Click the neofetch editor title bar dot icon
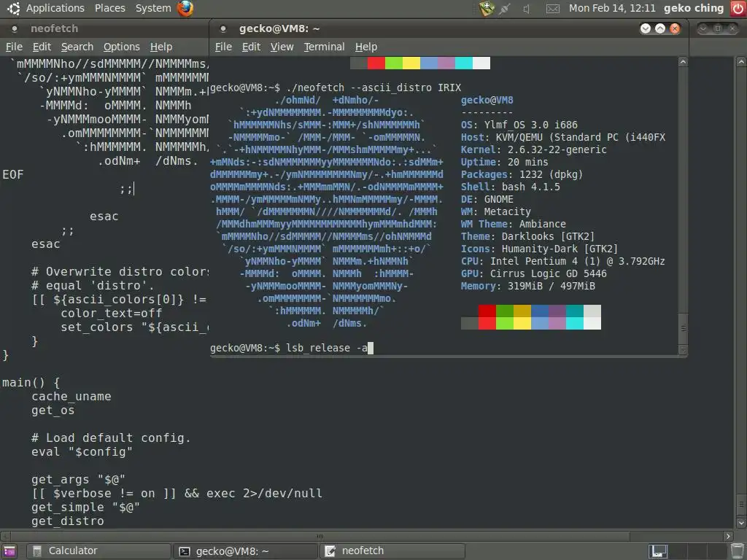Screen dimensions: 747x560 coord(15,28)
